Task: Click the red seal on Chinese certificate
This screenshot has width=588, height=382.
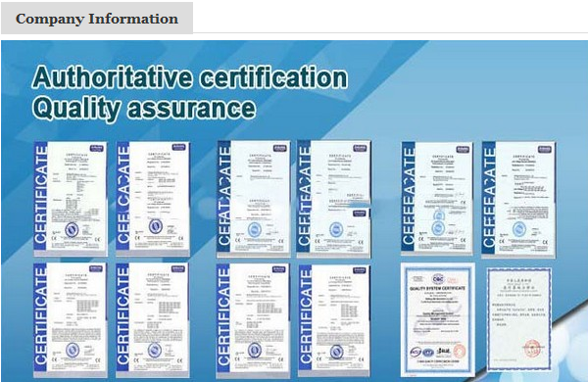Action: click(532, 349)
